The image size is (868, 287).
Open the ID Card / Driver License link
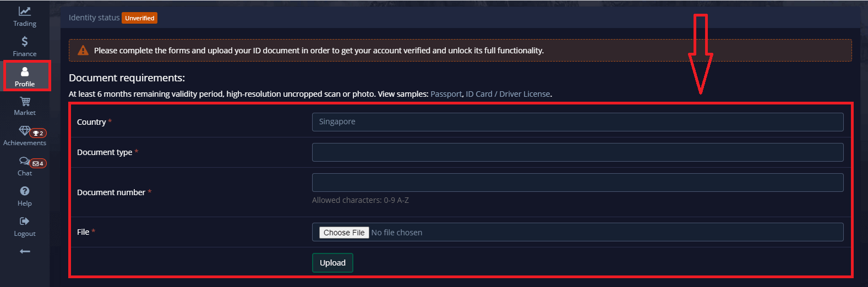point(508,94)
